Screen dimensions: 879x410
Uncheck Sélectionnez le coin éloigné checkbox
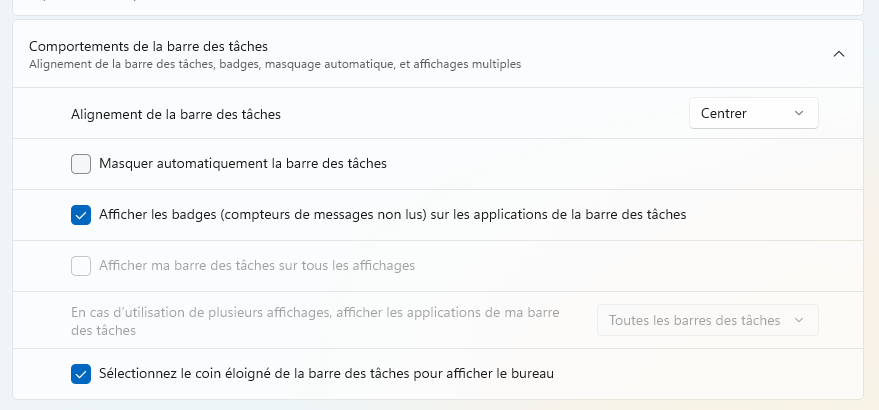pyautogui.click(x=81, y=374)
